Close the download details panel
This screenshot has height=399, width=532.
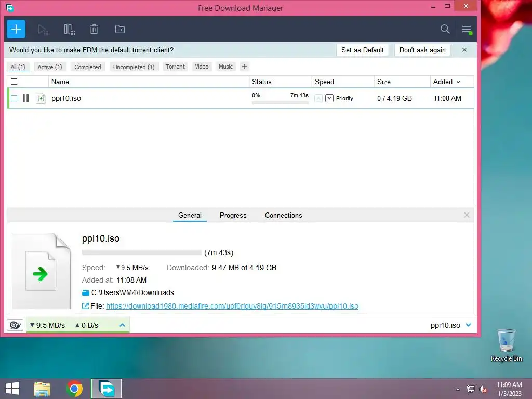(467, 215)
